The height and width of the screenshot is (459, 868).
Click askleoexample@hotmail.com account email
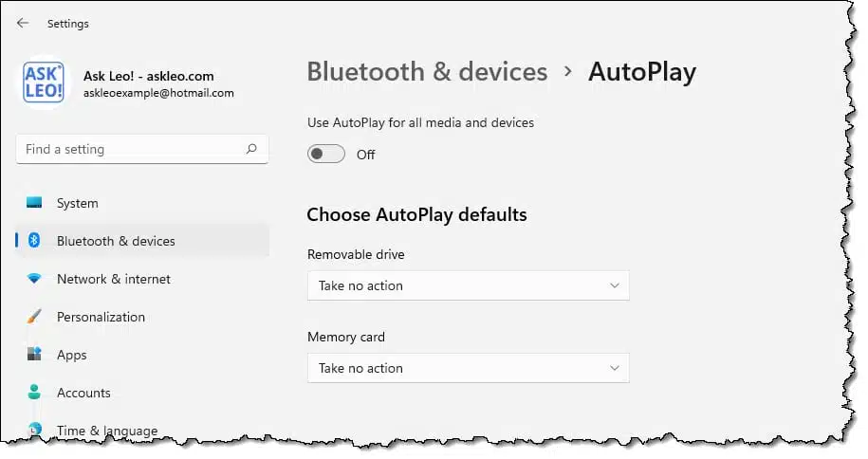[158, 93]
